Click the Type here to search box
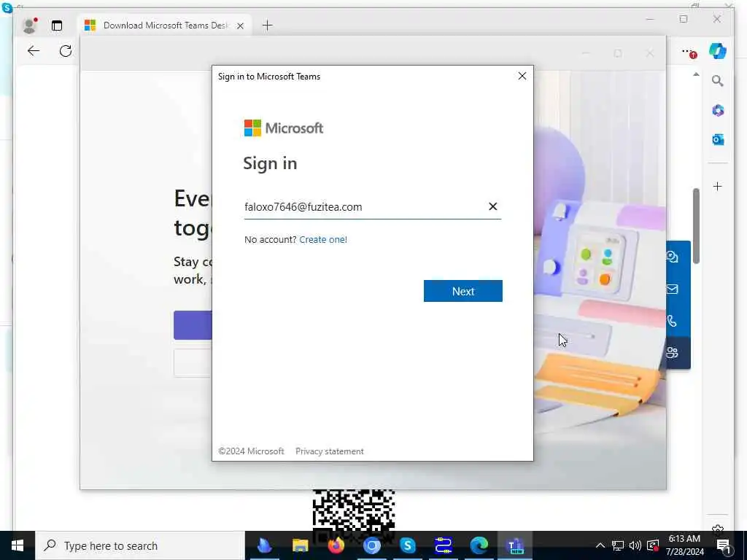This screenshot has width=747, height=560. [140, 545]
